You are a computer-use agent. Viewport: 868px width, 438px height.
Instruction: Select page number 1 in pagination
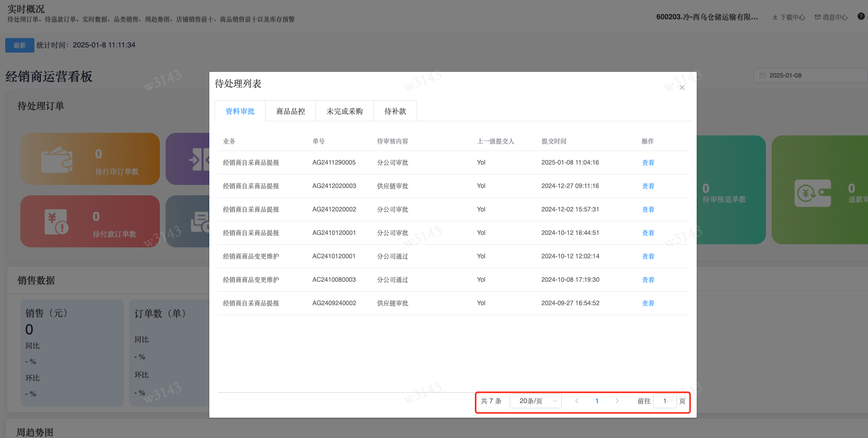coord(597,401)
